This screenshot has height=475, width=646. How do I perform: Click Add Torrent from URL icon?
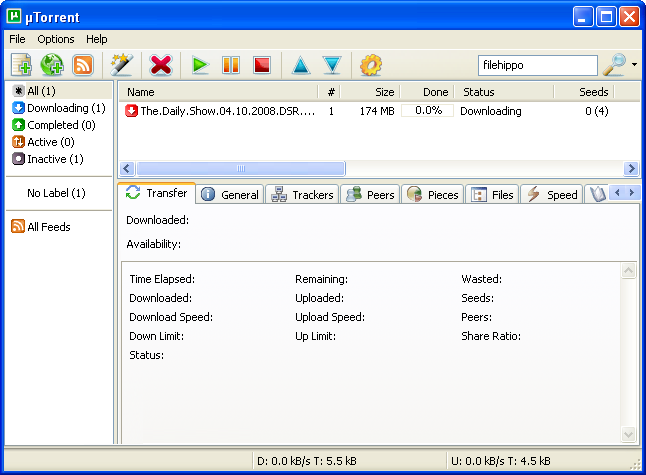(x=52, y=65)
